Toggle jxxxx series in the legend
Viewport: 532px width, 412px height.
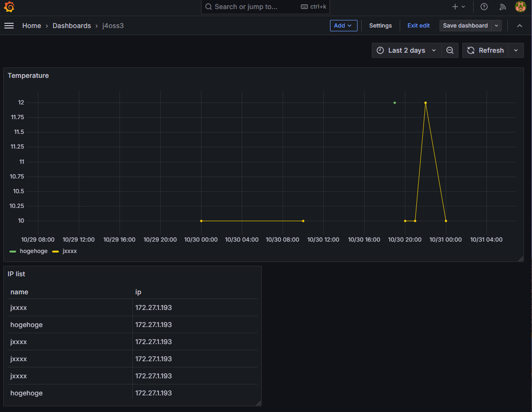click(69, 251)
